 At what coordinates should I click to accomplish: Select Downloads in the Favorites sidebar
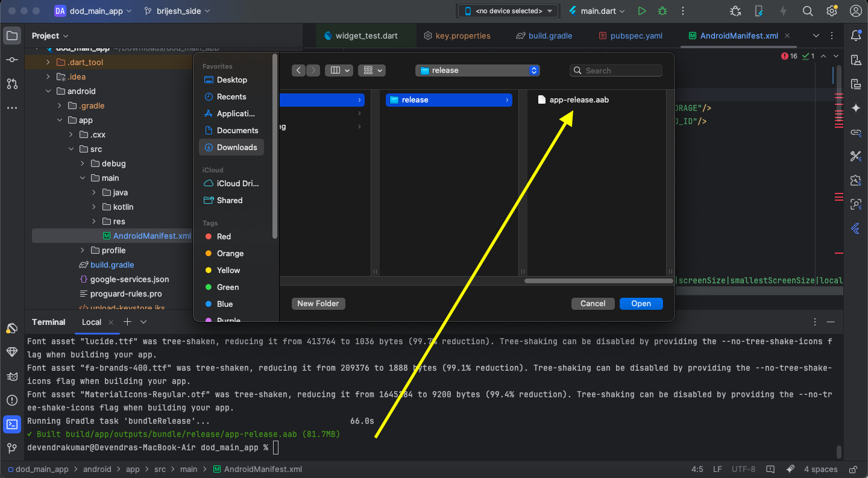(x=231, y=147)
